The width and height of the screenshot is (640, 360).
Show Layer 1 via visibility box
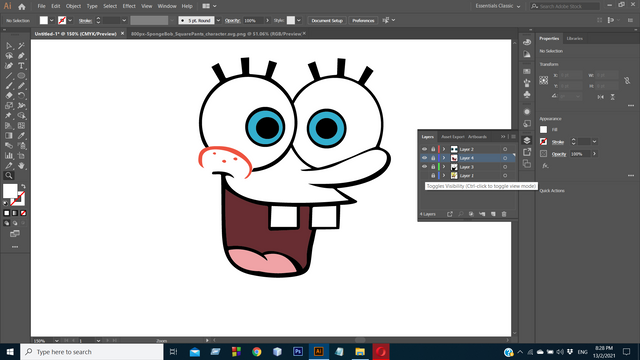[424, 176]
